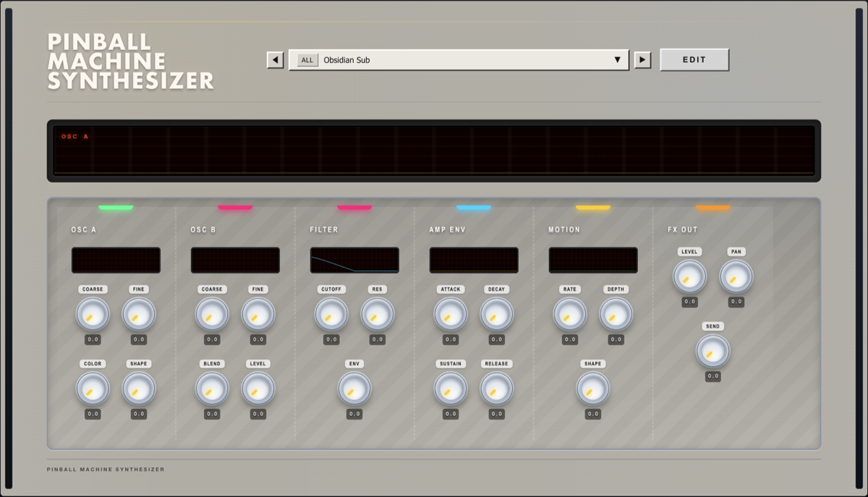
Task: Click the Filter Cutoff knob
Action: 331,315
